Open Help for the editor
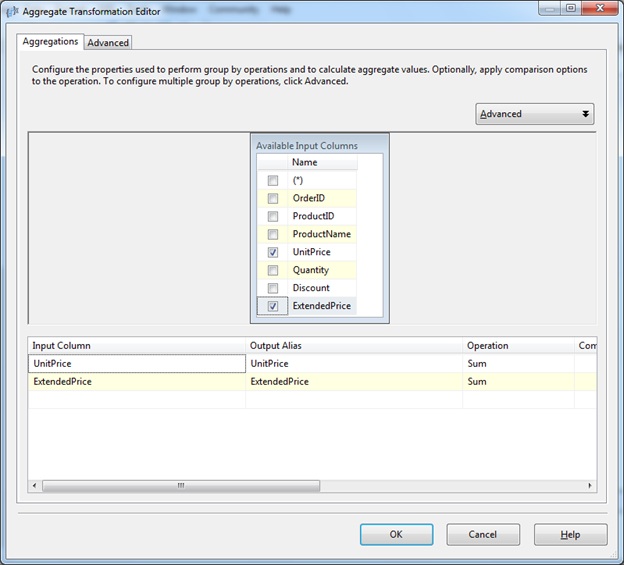The height and width of the screenshot is (565, 624). [570, 534]
